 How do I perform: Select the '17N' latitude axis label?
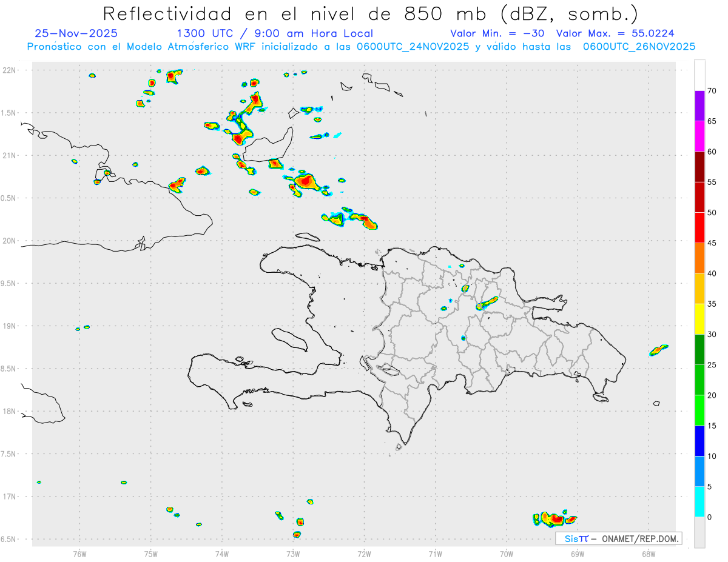click(x=10, y=497)
